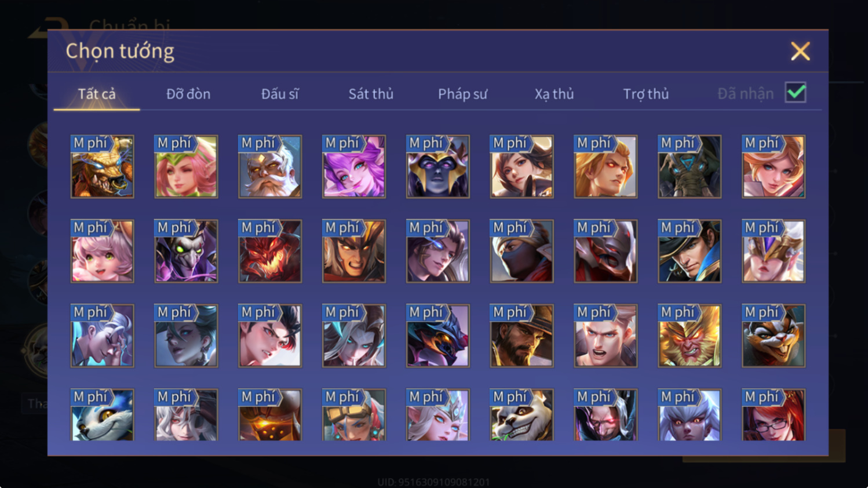Pick the red demon-faced hero
The width and height of the screenshot is (868, 488).
[x=270, y=252]
